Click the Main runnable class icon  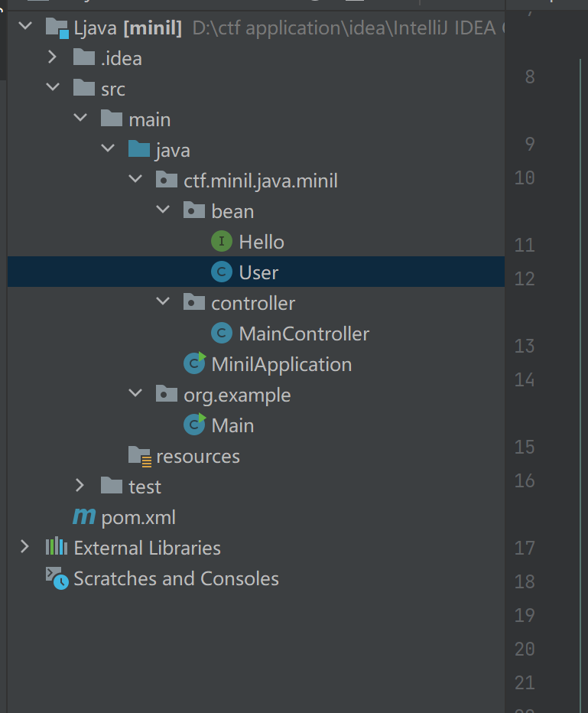194,425
